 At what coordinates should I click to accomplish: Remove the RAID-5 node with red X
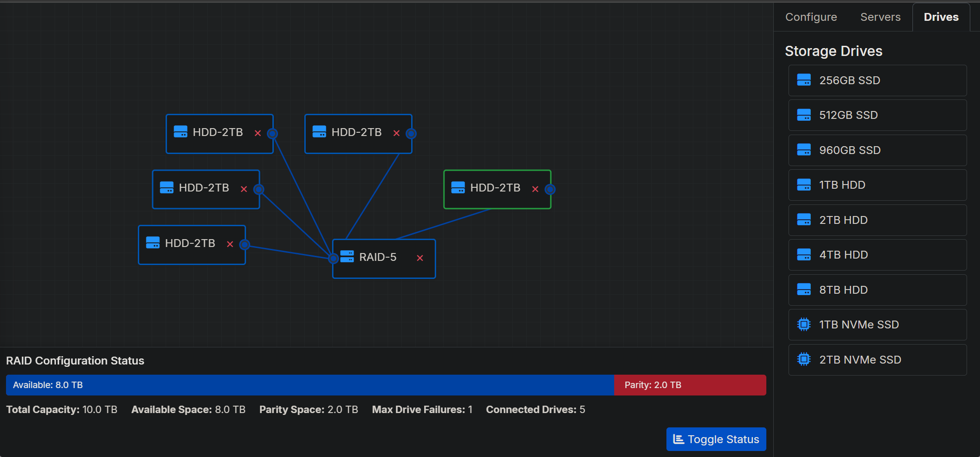[420, 258]
